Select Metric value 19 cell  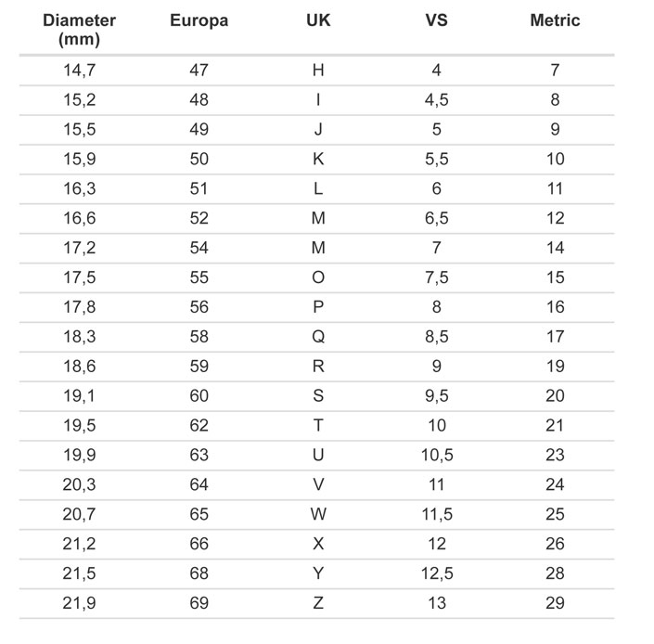(555, 367)
